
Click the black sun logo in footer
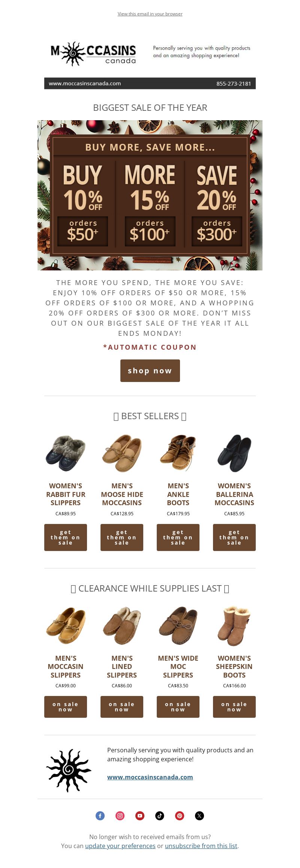click(69, 770)
